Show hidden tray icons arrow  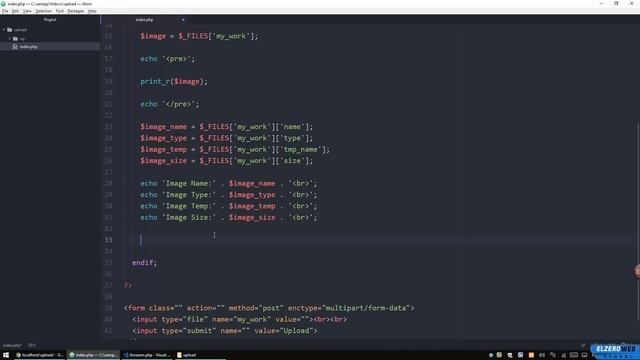(x=491, y=355)
